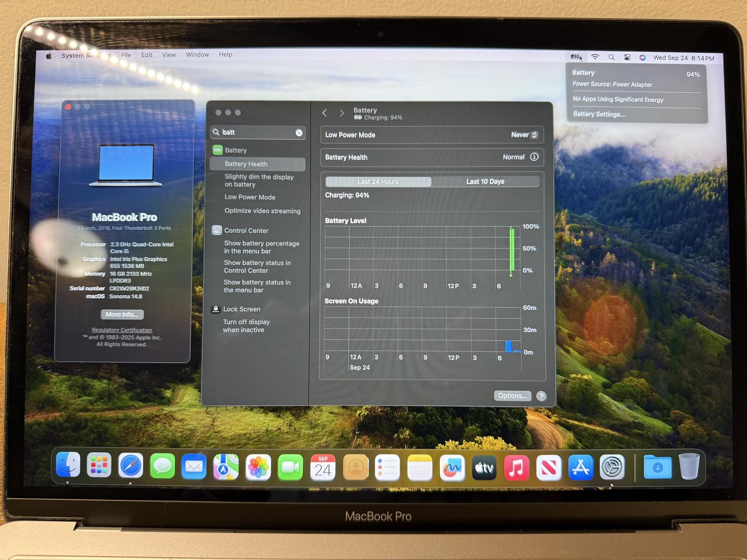The image size is (747, 560).
Task: Launch Apple TV from the Dock
Action: point(485,468)
